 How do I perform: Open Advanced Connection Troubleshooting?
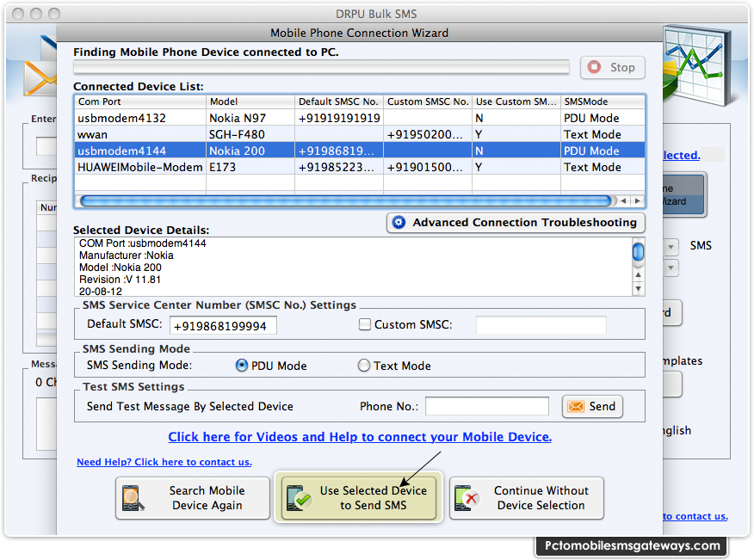pyautogui.click(x=516, y=223)
